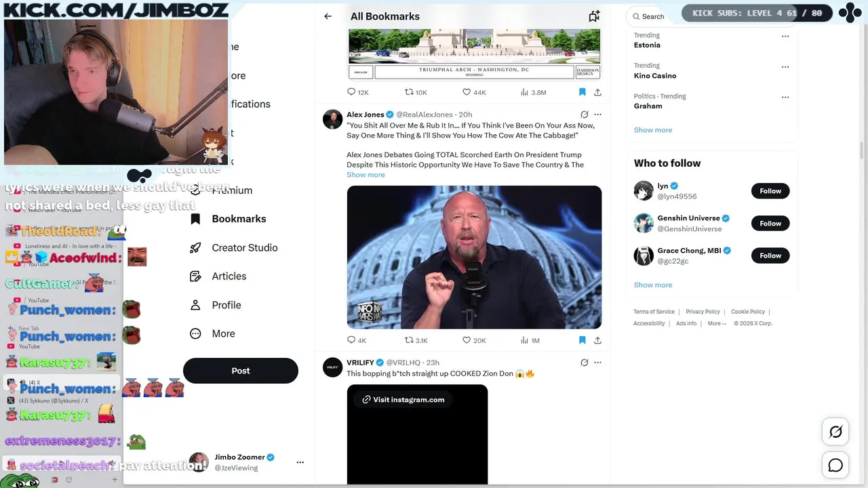Remove bookmark from the Triumphal Arch post
The width and height of the screenshot is (868, 488).
[x=582, y=92]
